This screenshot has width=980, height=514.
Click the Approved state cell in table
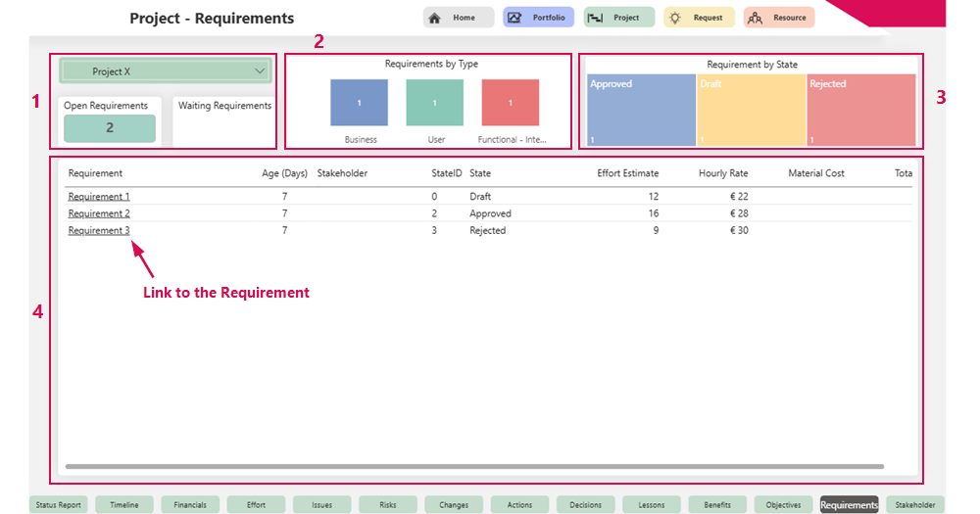490,213
